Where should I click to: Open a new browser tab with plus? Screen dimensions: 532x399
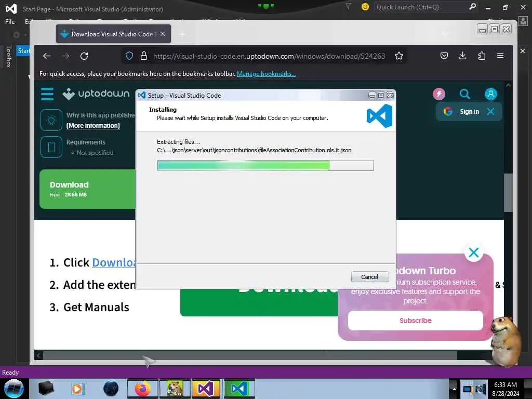pyautogui.click(x=182, y=34)
